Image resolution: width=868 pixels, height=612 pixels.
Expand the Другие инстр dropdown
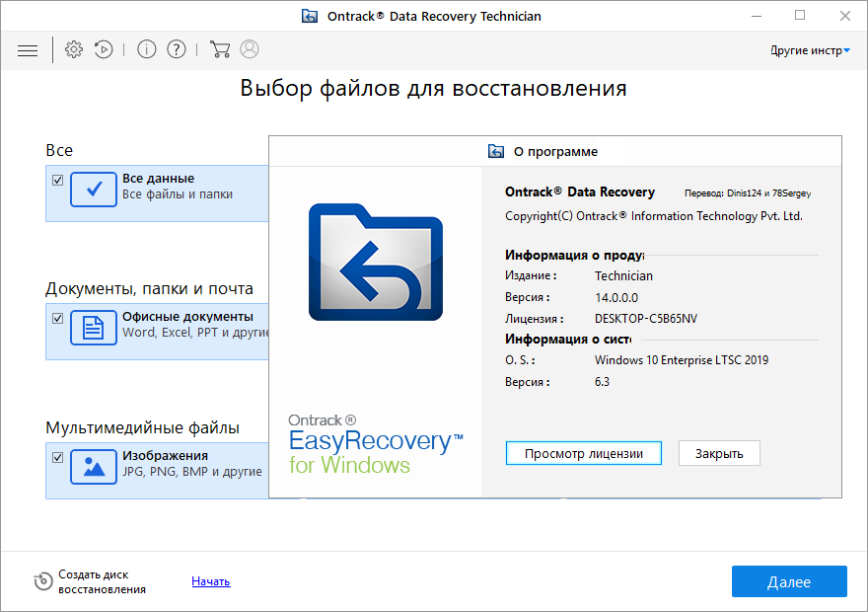[x=810, y=50]
